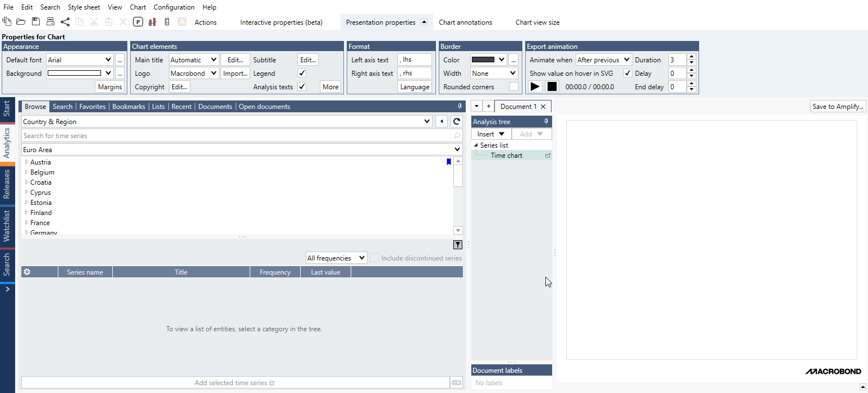Image resolution: width=868 pixels, height=393 pixels.
Task: Click the Border color swatch
Action: pos(483,60)
